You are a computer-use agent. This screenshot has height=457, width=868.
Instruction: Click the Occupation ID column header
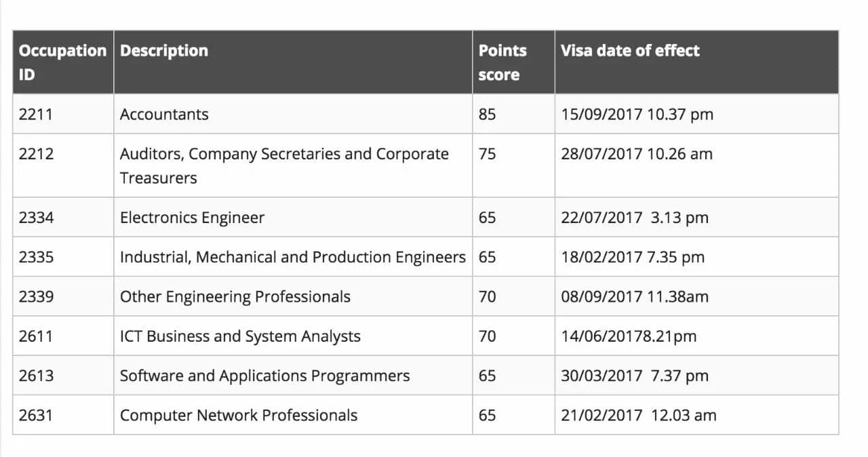[x=63, y=62]
